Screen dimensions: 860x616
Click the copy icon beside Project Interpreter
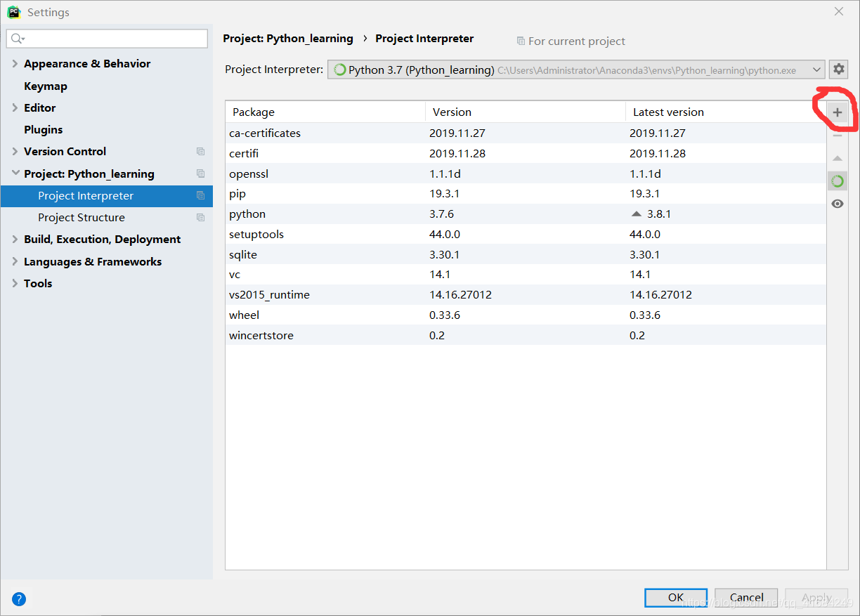point(201,195)
